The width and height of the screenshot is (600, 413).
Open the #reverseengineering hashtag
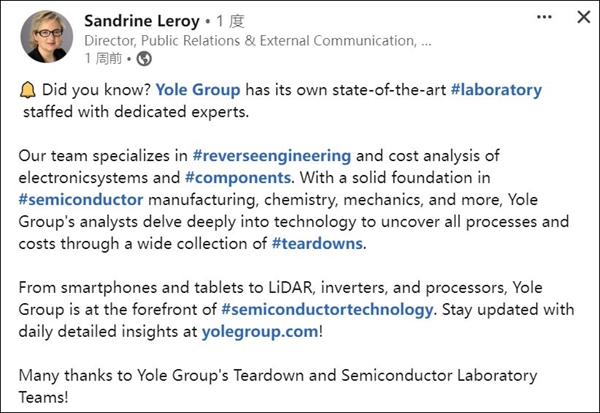point(271,155)
